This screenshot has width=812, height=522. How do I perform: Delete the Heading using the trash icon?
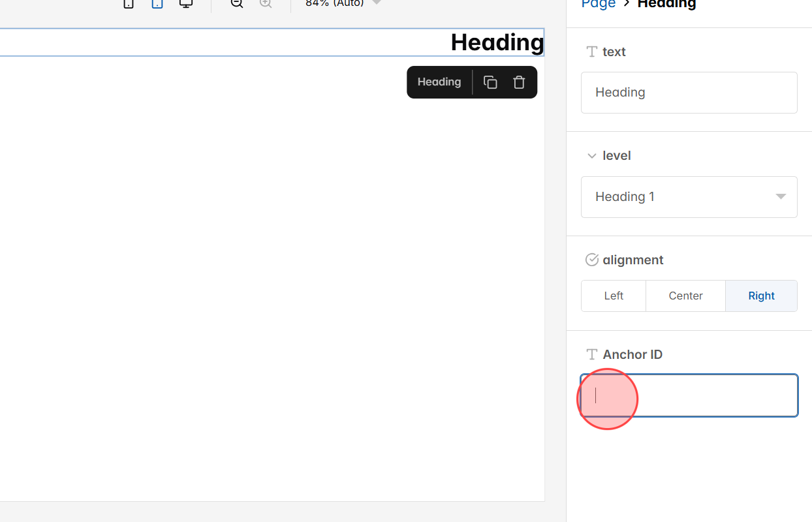[x=518, y=82]
